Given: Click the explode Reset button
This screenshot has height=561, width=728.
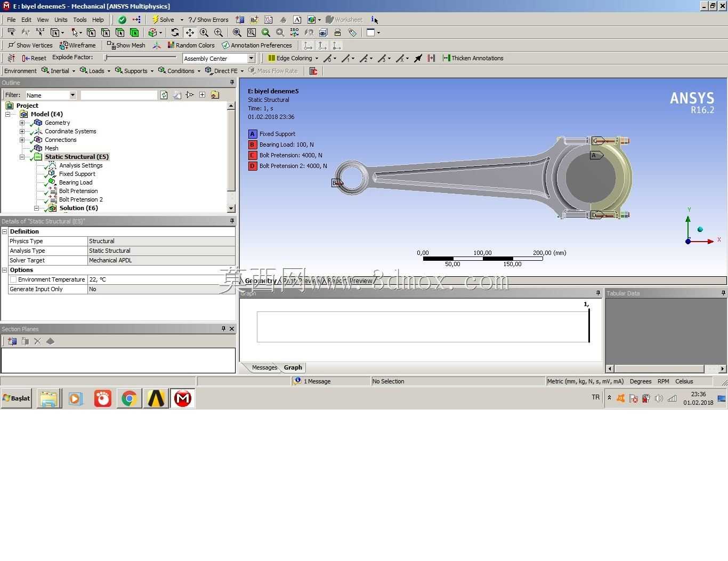Looking at the screenshot, I should click(34, 58).
